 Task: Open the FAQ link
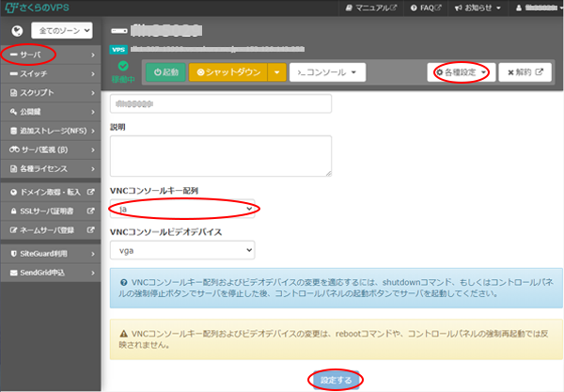point(426,8)
